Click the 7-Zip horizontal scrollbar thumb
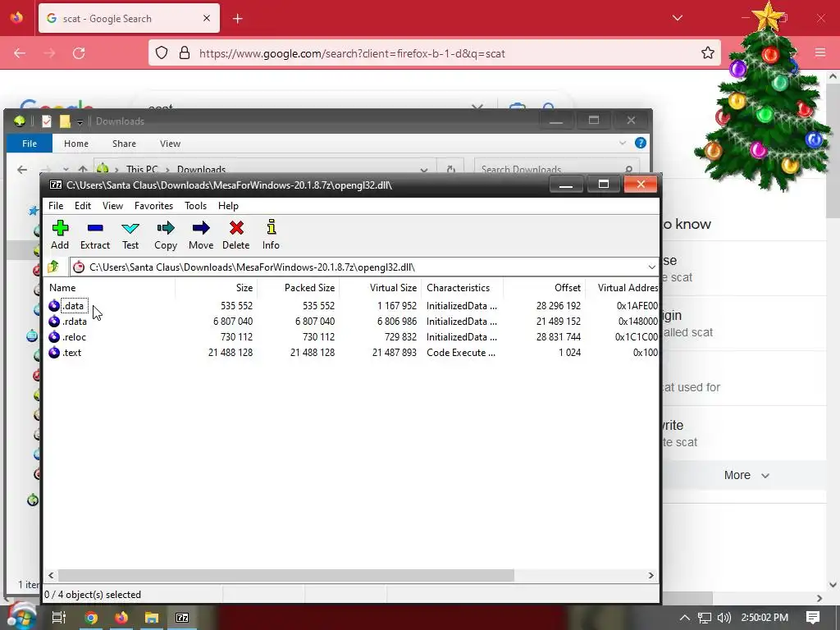Viewport: 840px width, 630px height. tap(286, 575)
